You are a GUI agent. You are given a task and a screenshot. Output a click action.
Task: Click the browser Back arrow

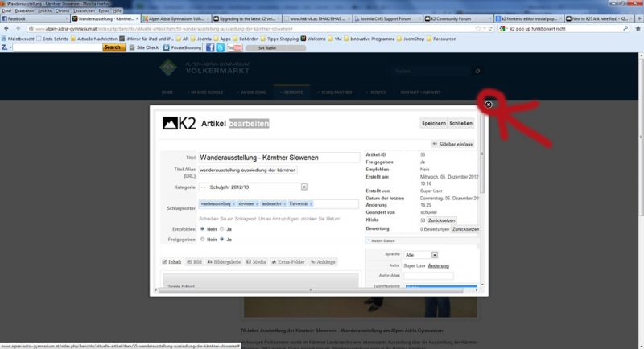[6, 29]
